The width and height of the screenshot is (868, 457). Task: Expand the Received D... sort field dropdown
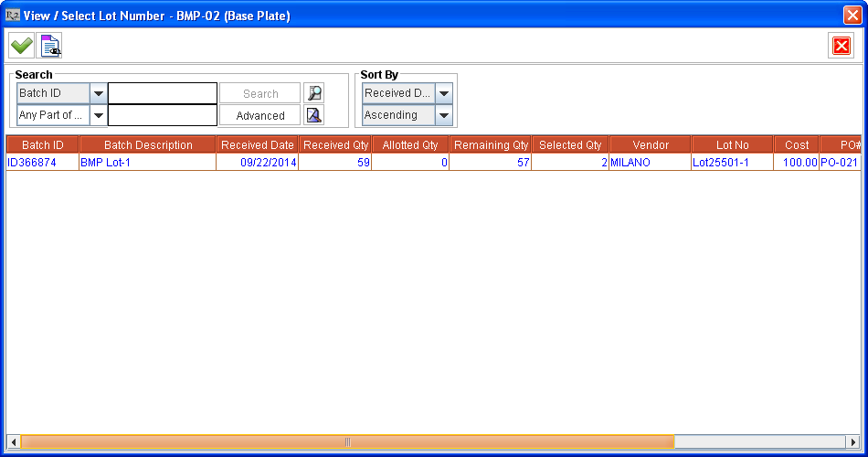coord(444,93)
